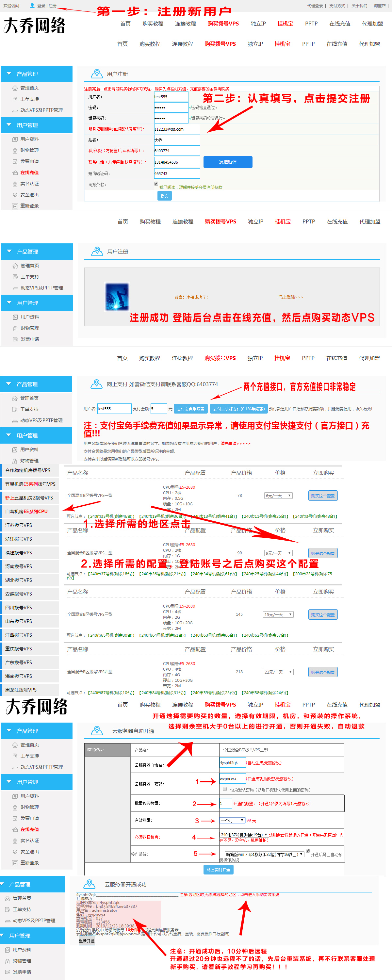Select 合作稳定机房拨号VPS in the region list
Screen dimensions: 392x980
click(30, 470)
